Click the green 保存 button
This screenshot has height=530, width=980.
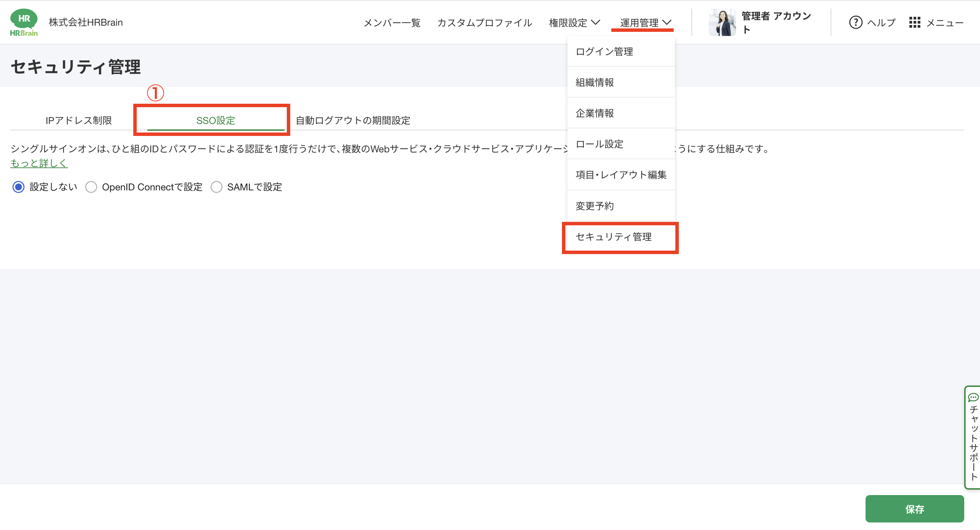click(914, 509)
